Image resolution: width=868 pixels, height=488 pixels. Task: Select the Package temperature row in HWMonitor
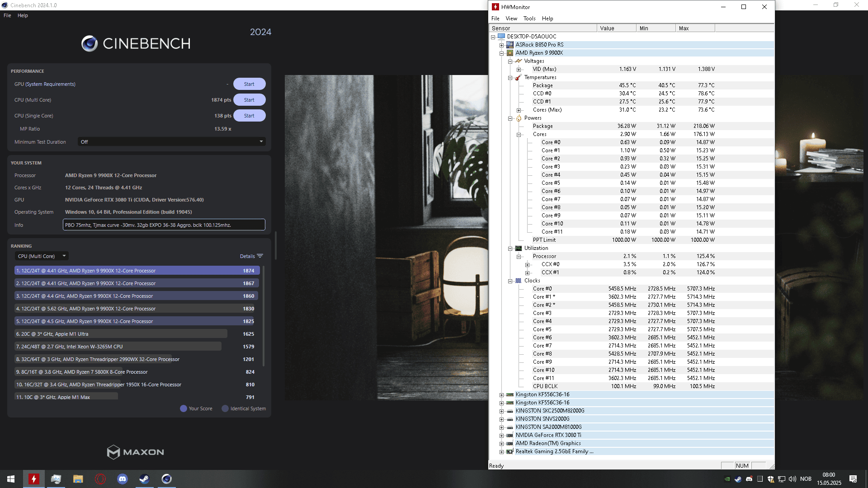632,85
